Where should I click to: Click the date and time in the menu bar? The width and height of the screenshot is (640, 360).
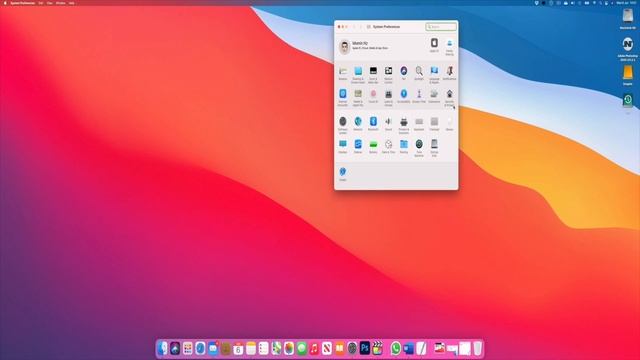[x=626, y=3]
